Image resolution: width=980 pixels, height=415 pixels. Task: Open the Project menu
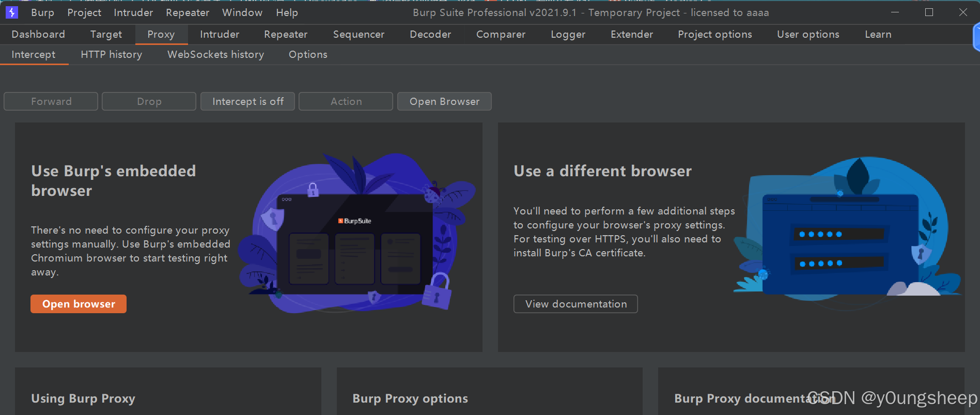point(84,12)
